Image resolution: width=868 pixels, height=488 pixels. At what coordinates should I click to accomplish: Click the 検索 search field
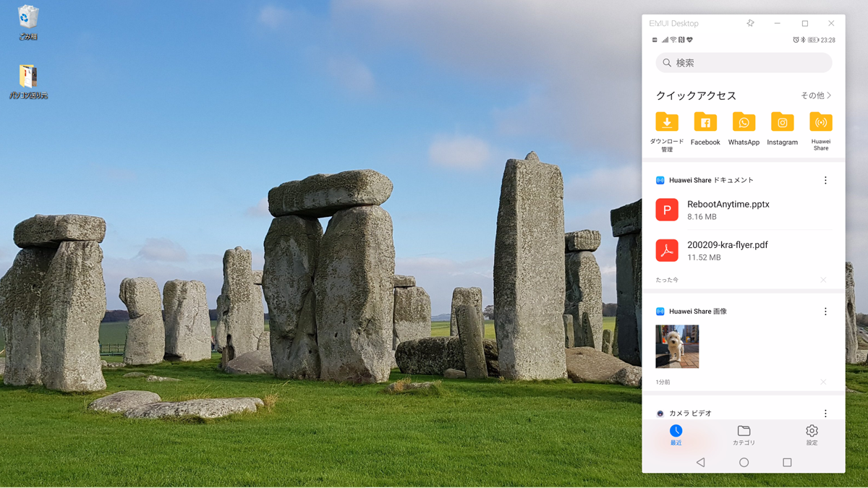pos(744,63)
